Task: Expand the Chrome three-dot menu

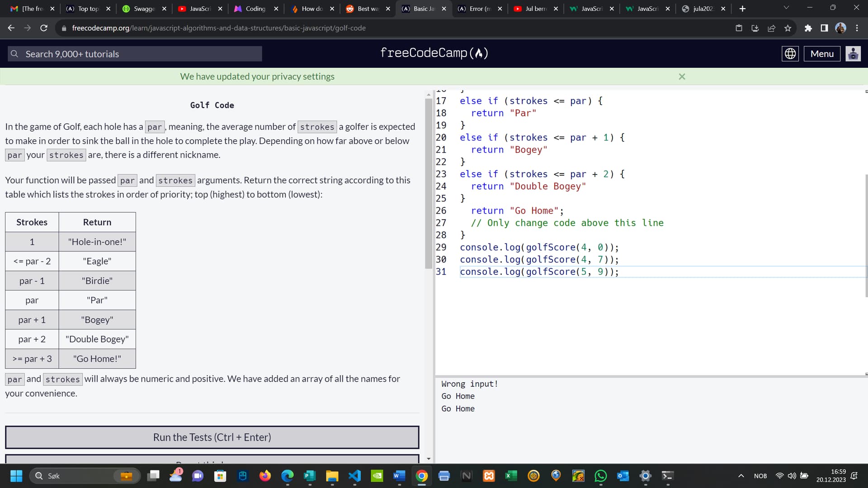Action: 856,28
